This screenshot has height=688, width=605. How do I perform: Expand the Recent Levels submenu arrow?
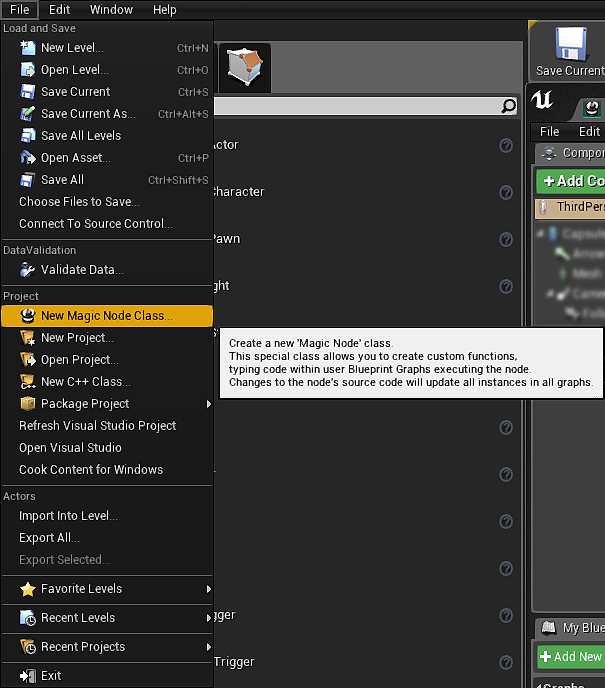click(209, 618)
